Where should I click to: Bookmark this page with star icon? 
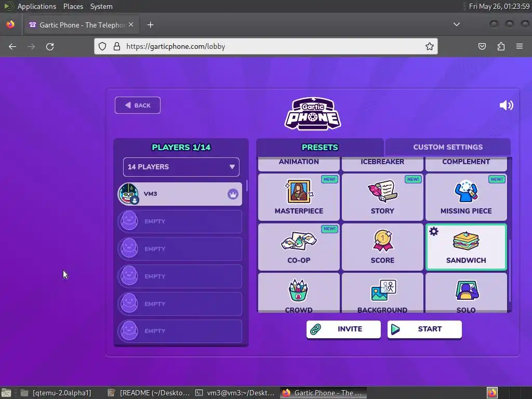(430, 46)
